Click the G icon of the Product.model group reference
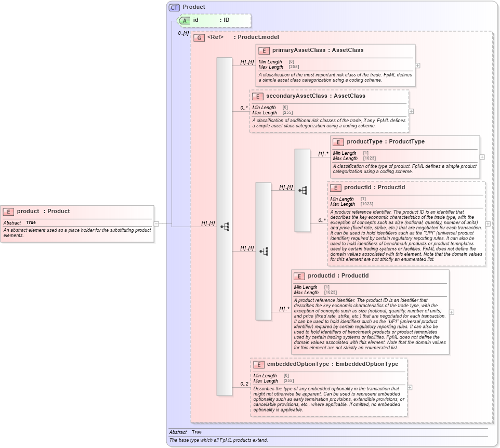 [198, 37]
